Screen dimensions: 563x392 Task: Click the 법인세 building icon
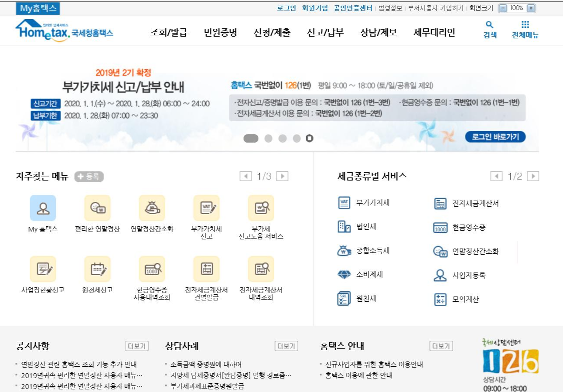[344, 227]
